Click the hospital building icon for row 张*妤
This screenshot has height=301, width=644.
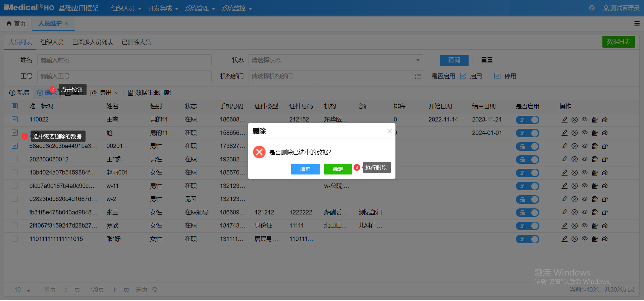coord(595,239)
